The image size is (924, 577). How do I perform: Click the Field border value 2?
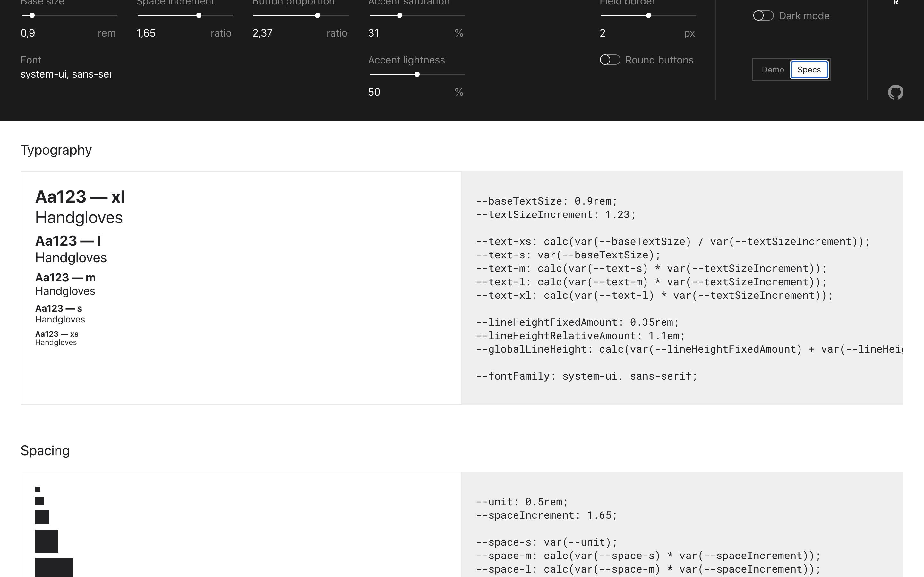(603, 33)
